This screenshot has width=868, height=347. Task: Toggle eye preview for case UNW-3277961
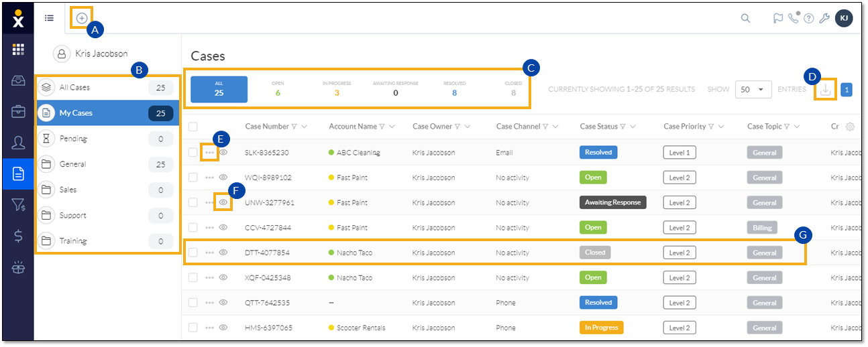(x=223, y=202)
